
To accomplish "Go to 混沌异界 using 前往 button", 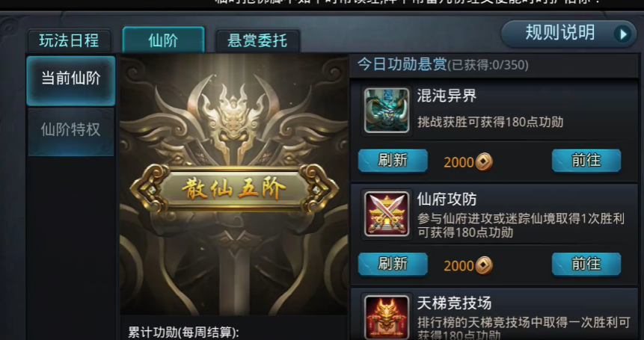I will tap(586, 161).
